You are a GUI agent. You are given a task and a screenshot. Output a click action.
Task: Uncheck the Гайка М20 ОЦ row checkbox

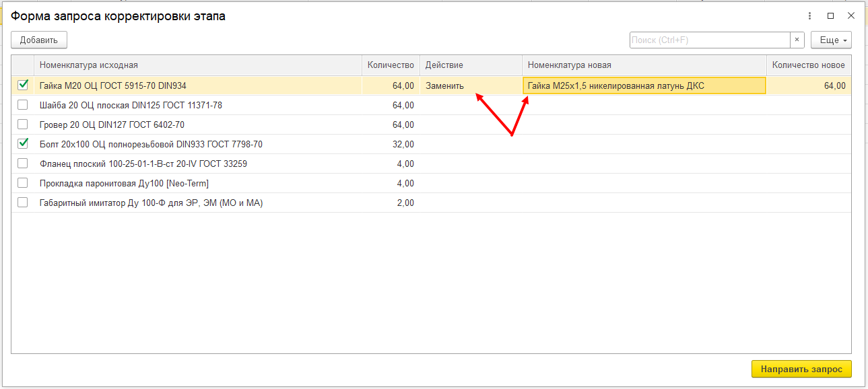click(x=23, y=85)
